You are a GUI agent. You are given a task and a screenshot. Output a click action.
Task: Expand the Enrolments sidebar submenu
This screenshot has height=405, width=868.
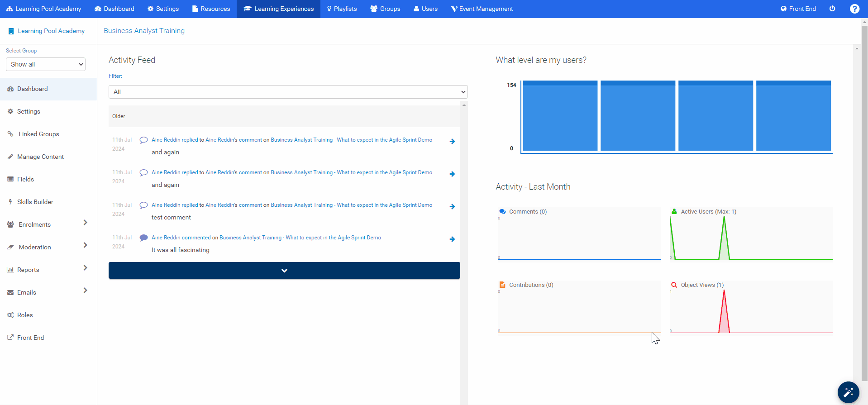(x=85, y=223)
